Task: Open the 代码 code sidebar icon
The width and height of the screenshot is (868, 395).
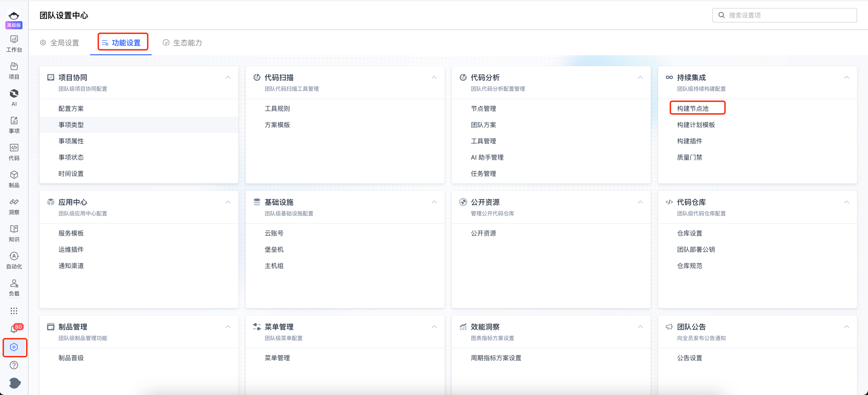Action: [14, 152]
